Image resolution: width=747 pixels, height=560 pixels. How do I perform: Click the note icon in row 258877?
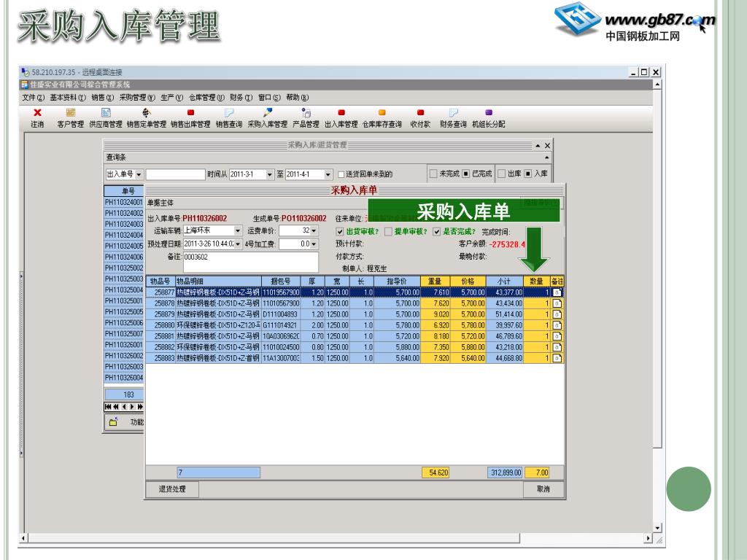[x=557, y=292]
